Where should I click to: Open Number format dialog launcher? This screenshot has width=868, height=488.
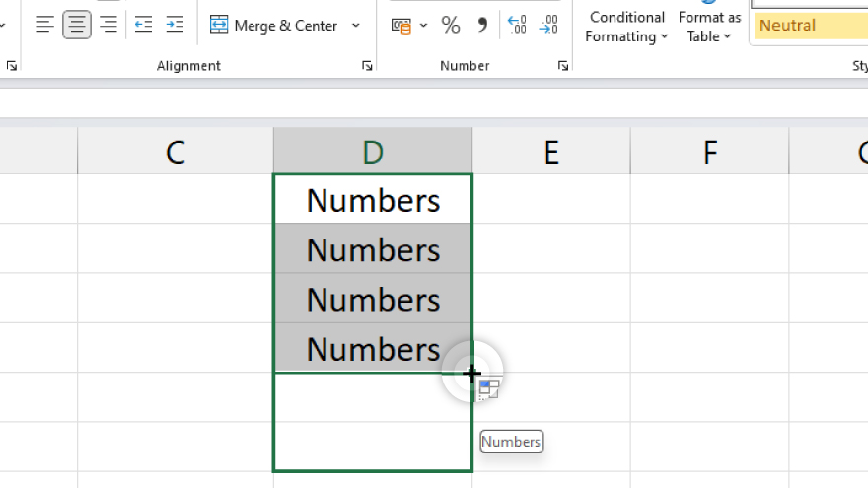(563, 66)
